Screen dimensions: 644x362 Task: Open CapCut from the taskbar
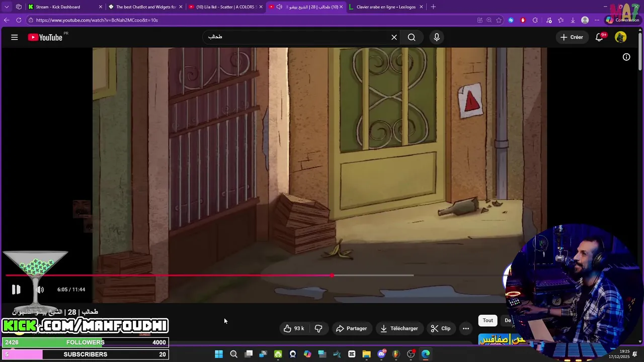[352, 354]
